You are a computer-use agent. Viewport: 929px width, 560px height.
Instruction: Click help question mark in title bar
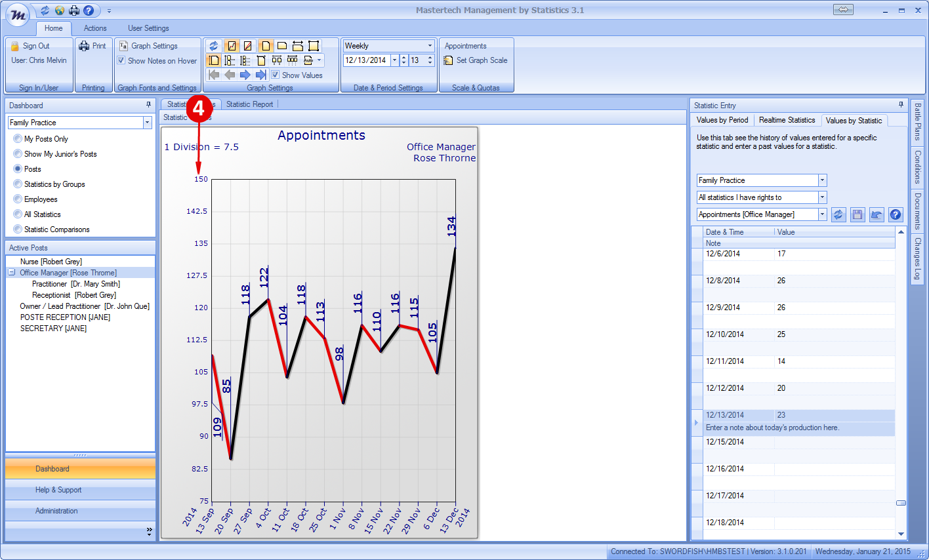89,10
